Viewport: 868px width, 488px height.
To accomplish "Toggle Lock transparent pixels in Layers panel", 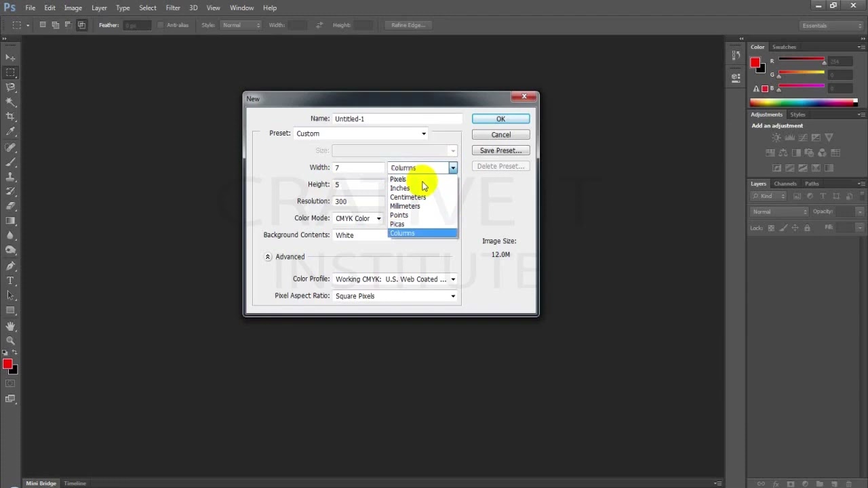I will [x=772, y=228].
